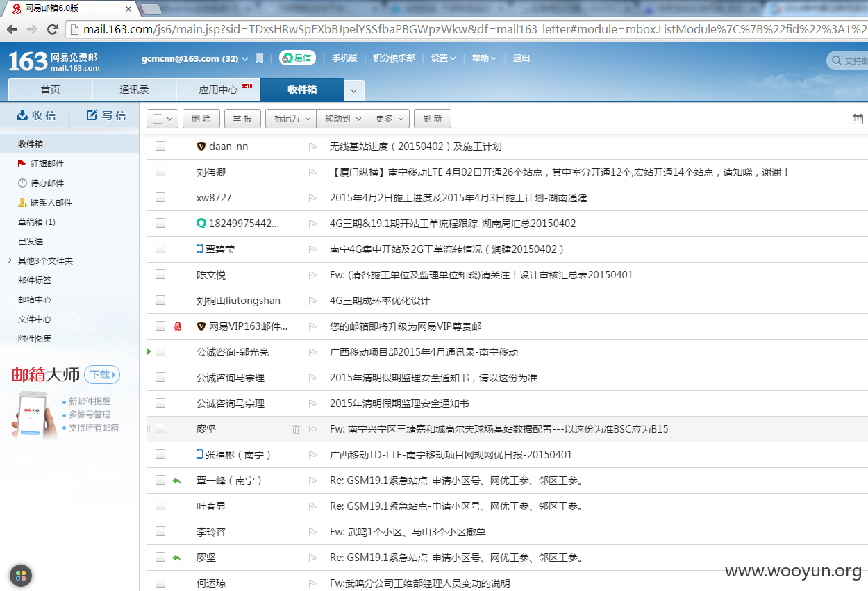Tick the checkbox for the daan_nn email
Screen dimensions: 868x591
[160, 146]
